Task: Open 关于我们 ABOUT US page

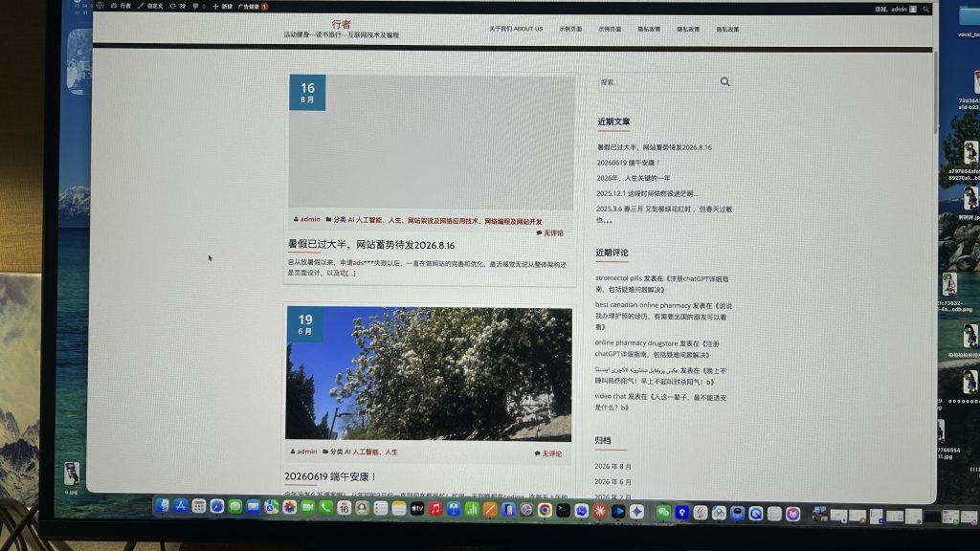Action: pos(516,29)
